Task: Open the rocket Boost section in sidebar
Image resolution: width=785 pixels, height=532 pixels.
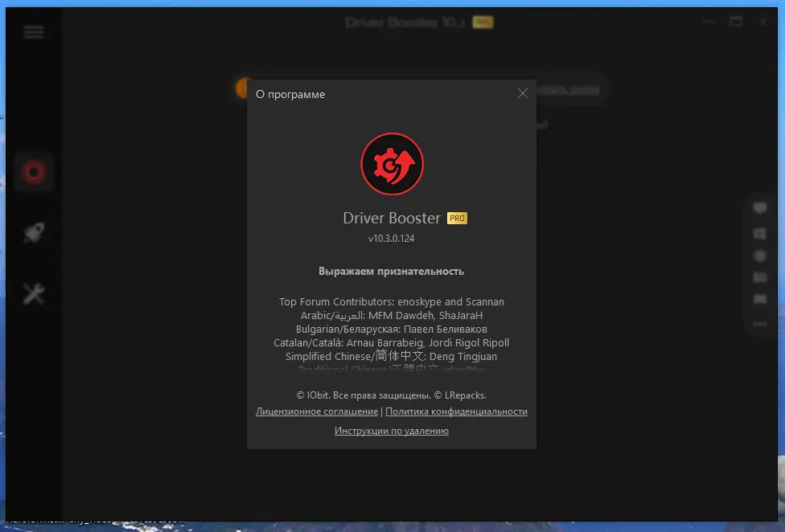Action: click(x=34, y=232)
